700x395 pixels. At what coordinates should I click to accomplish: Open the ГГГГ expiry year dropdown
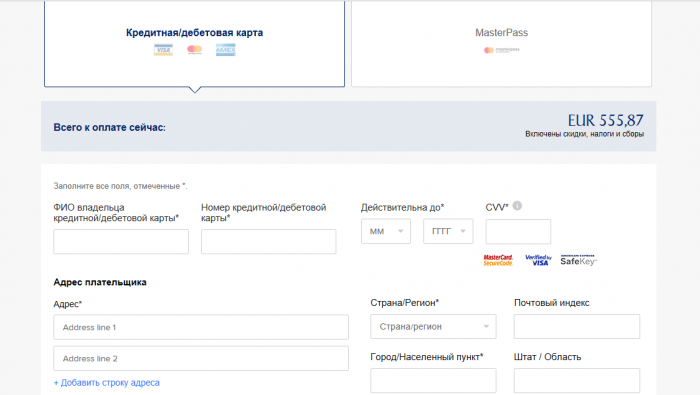click(x=448, y=231)
